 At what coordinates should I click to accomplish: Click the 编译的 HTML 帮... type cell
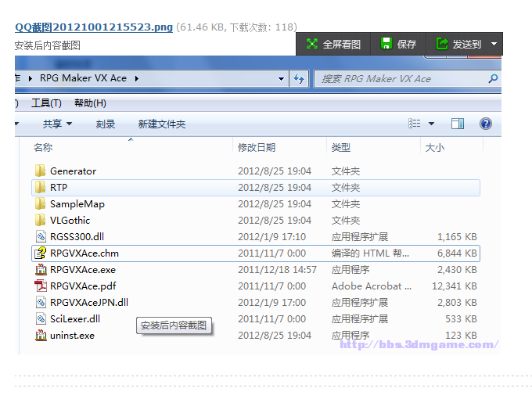pyautogui.click(x=370, y=253)
